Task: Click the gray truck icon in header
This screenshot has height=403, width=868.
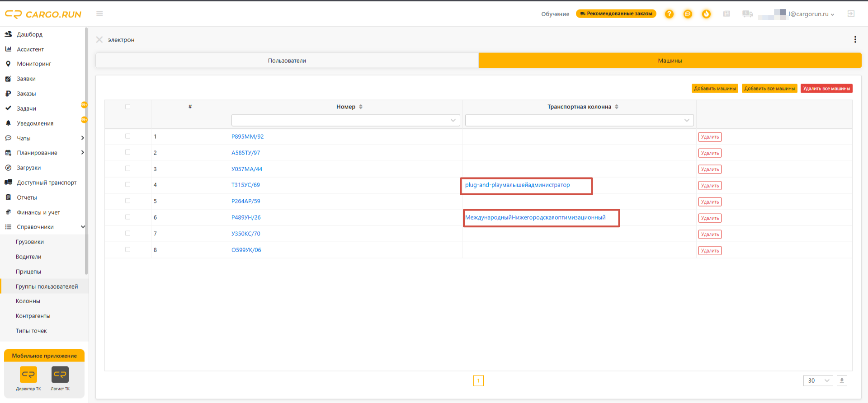Action: (x=747, y=14)
